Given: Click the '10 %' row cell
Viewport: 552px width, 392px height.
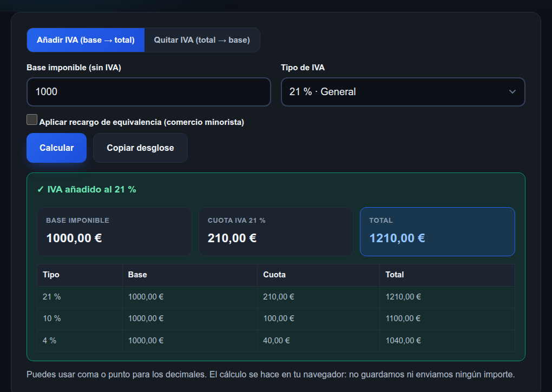Looking at the screenshot, I should 80,319.
